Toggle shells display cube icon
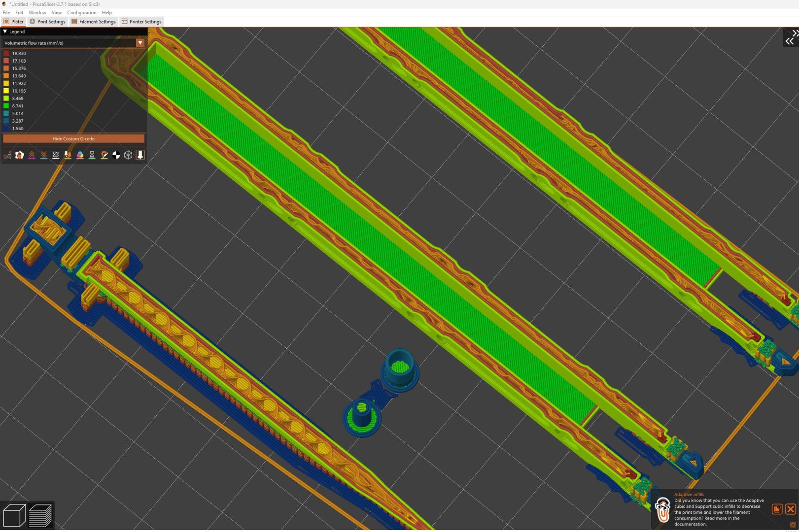 128,155
